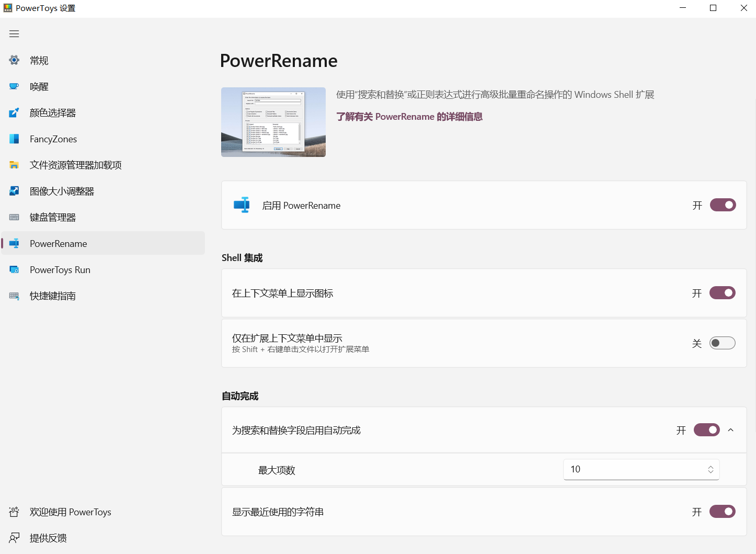
Task: Turn off the 启用 PowerRename switch
Action: (x=723, y=205)
